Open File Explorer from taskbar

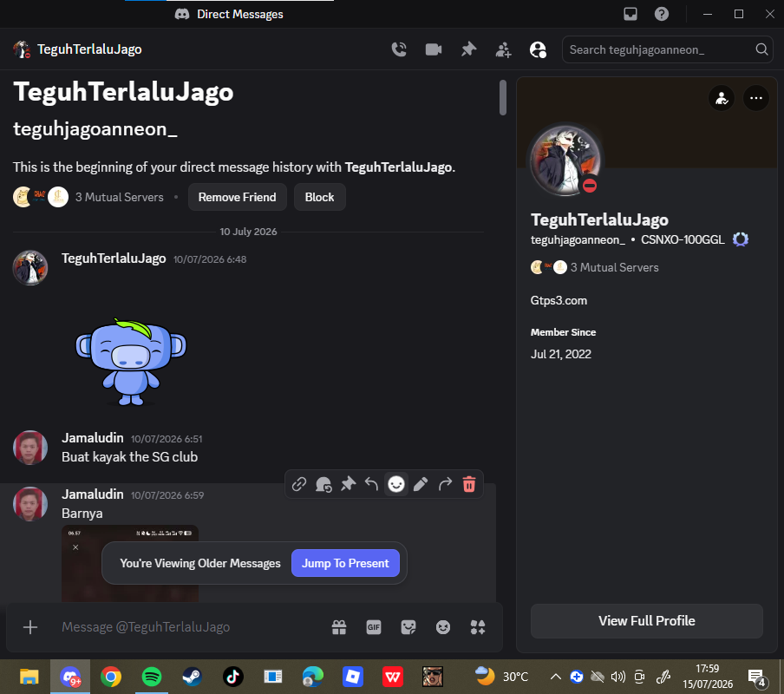point(29,677)
